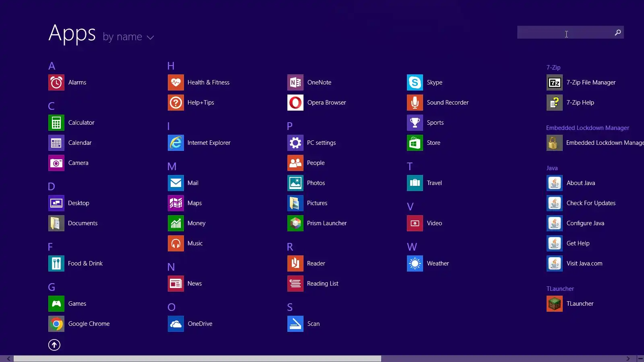Open the Documents folder icon
This screenshot has height=362, width=644.
click(56, 223)
